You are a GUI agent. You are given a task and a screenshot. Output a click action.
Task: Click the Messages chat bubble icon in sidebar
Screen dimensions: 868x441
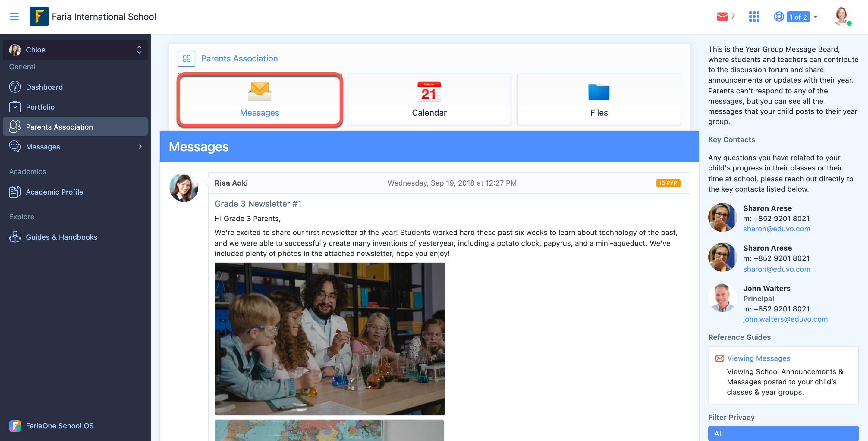tap(15, 147)
